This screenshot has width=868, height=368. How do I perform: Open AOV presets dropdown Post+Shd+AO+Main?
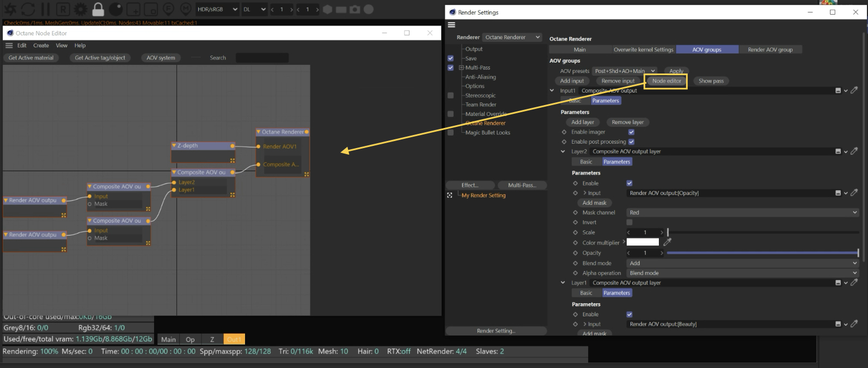625,71
